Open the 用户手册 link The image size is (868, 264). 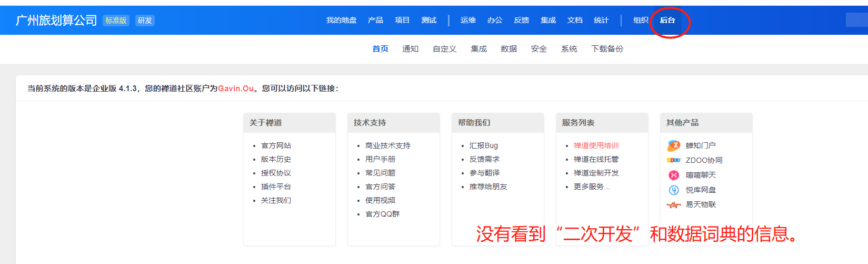click(380, 159)
